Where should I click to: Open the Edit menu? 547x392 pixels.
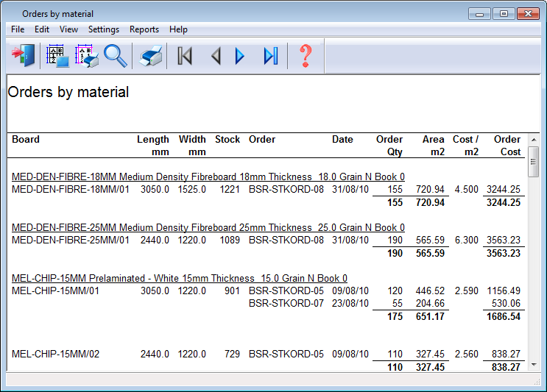[x=42, y=29]
